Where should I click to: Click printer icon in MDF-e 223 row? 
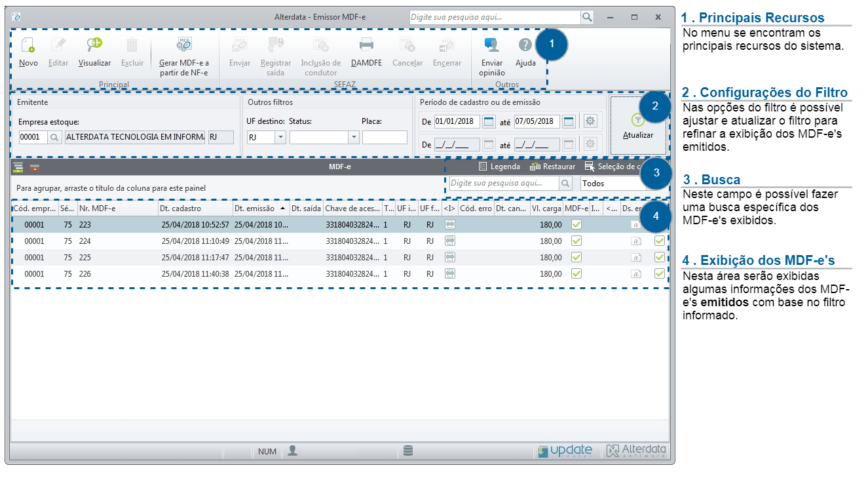click(x=450, y=224)
